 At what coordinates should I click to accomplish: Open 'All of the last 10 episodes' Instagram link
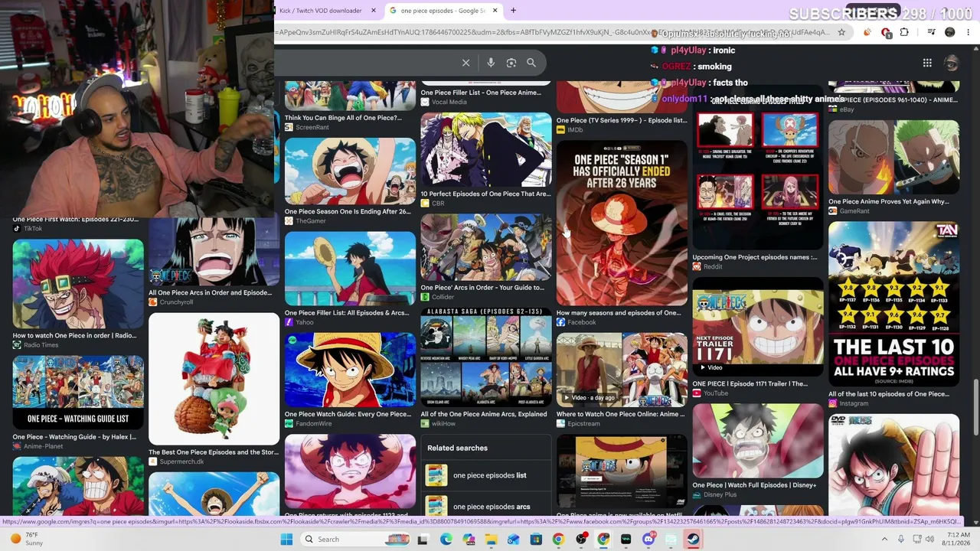point(889,394)
